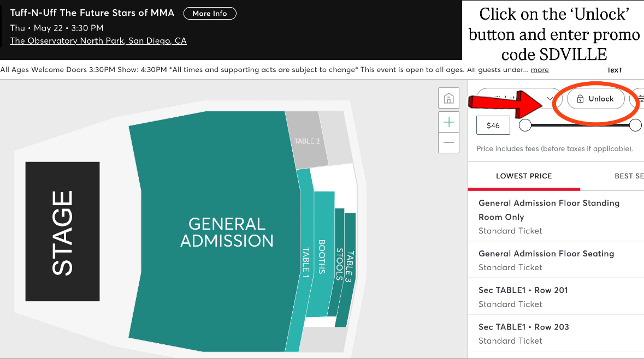Click the home reset map icon
Viewport: 644px width, 359px height.
point(448,98)
